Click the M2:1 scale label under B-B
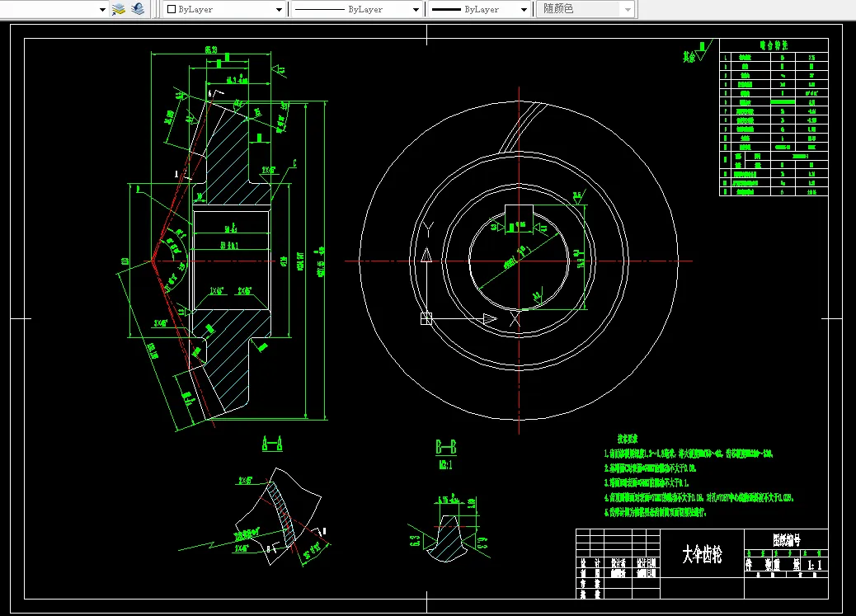Viewport: 856px width, 616px height. [x=445, y=465]
